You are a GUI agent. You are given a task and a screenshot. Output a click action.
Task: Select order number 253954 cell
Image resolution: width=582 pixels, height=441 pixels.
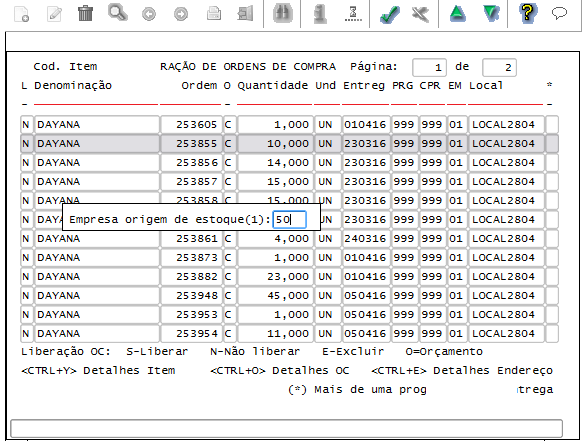pyautogui.click(x=191, y=333)
